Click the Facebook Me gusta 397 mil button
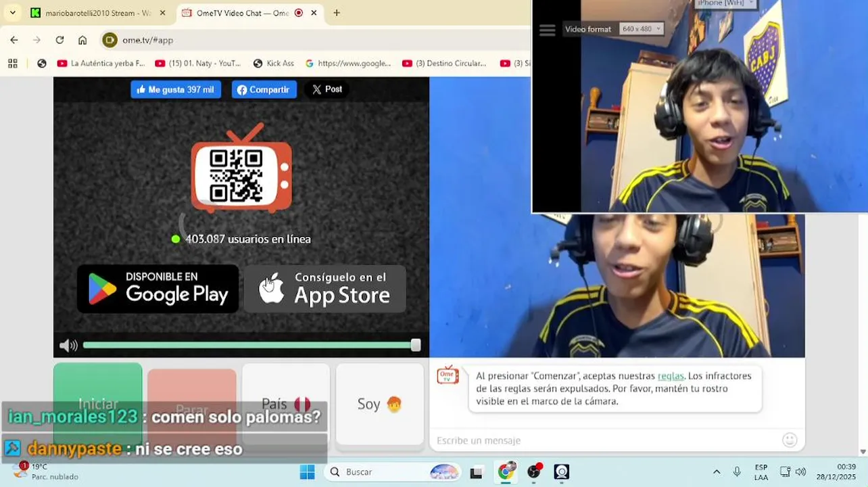 click(x=176, y=89)
